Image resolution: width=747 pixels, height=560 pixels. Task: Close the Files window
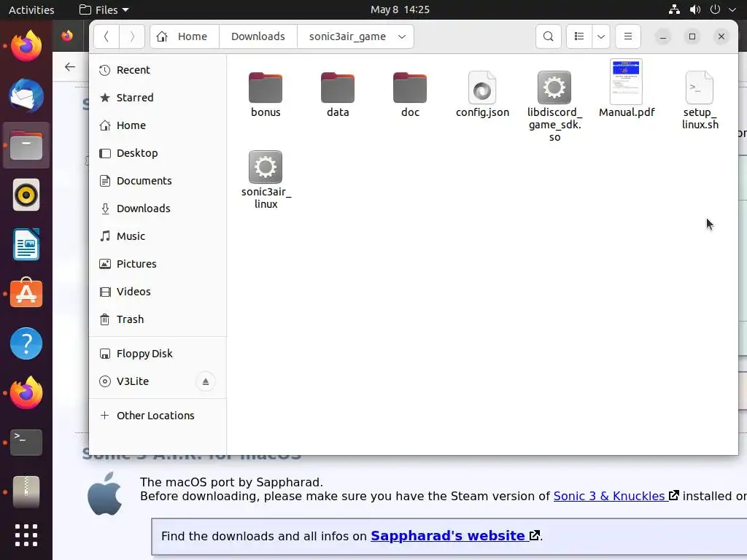pos(721,36)
